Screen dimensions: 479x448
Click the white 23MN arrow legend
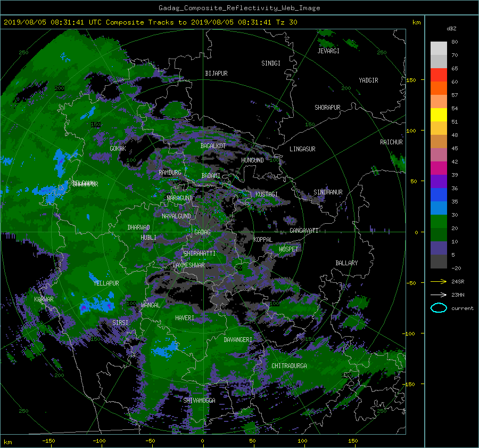tap(439, 295)
